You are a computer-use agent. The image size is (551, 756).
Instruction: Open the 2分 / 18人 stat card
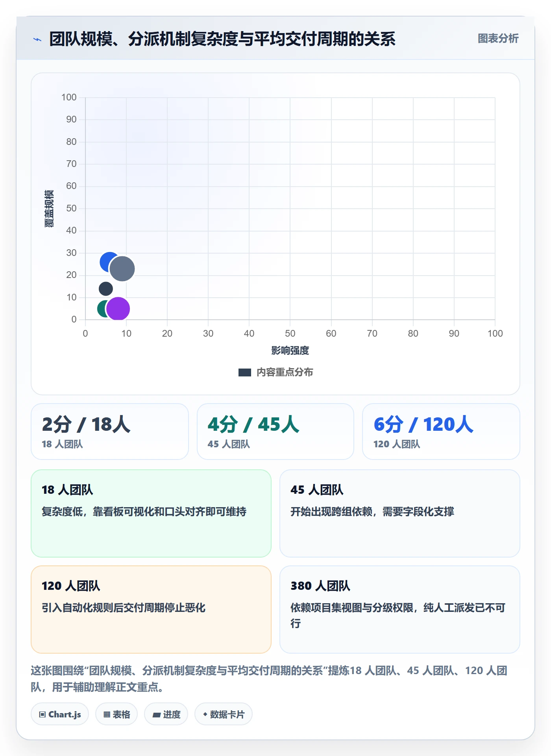tap(110, 431)
